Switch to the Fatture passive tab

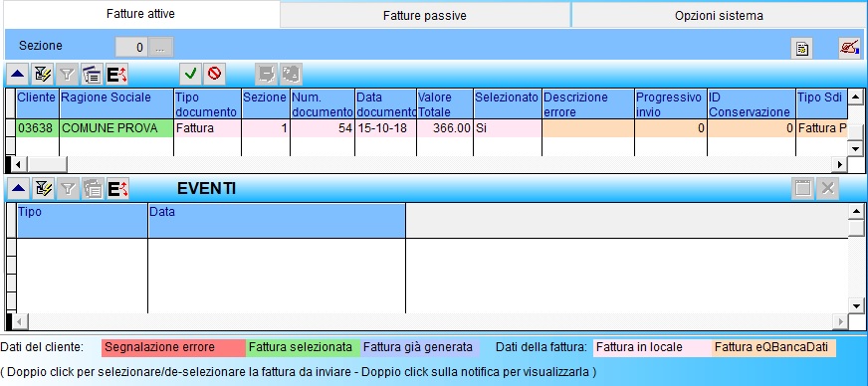coord(425,16)
